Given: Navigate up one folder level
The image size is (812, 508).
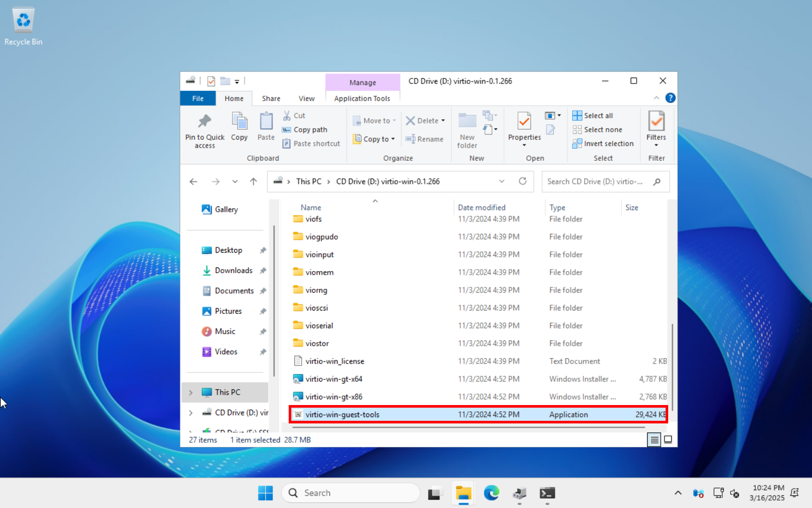Looking at the screenshot, I should point(254,181).
